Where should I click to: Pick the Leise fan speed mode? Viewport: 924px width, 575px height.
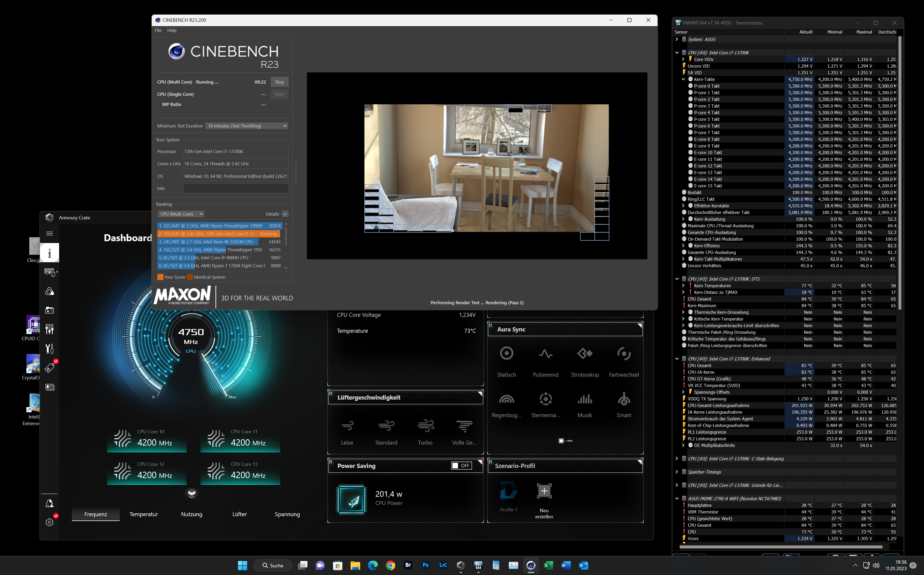[347, 426]
